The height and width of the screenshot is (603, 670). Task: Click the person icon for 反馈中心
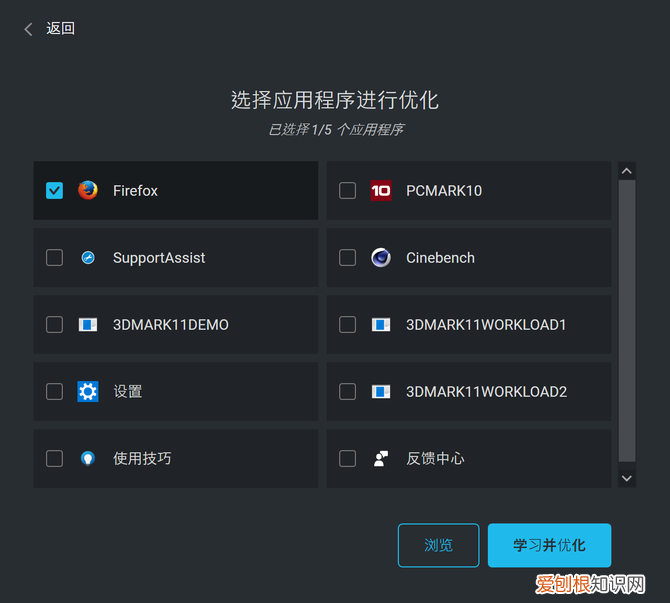click(x=381, y=459)
